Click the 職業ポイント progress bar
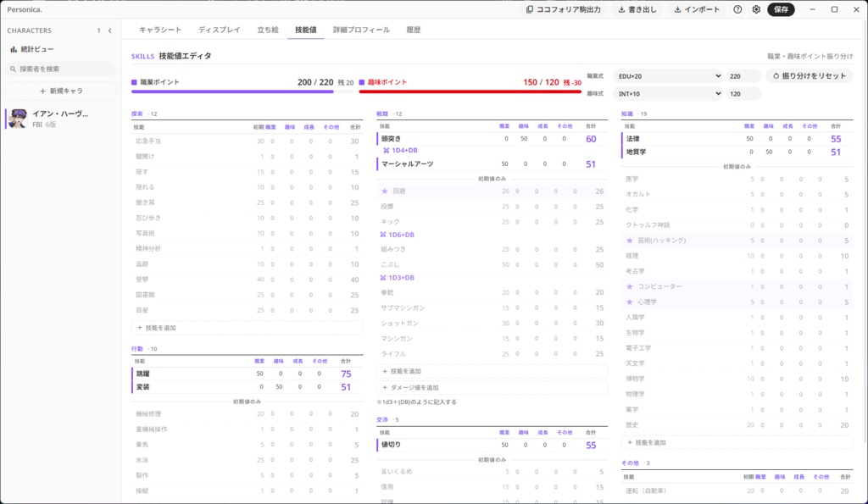The height and width of the screenshot is (504, 868). pyautogui.click(x=242, y=91)
